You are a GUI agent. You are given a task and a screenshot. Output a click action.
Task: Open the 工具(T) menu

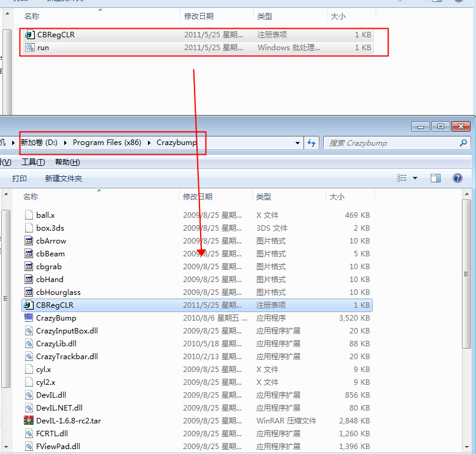[x=33, y=162]
